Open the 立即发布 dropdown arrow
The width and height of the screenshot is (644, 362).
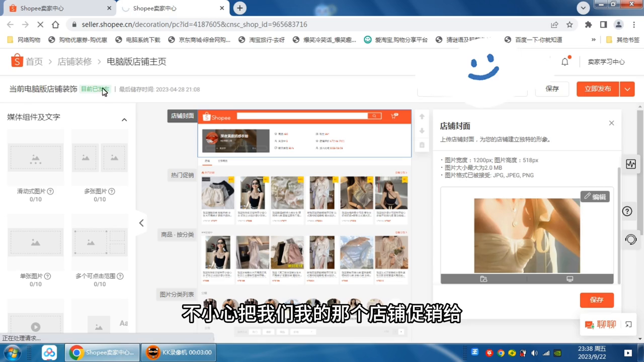click(x=627, y=88)
